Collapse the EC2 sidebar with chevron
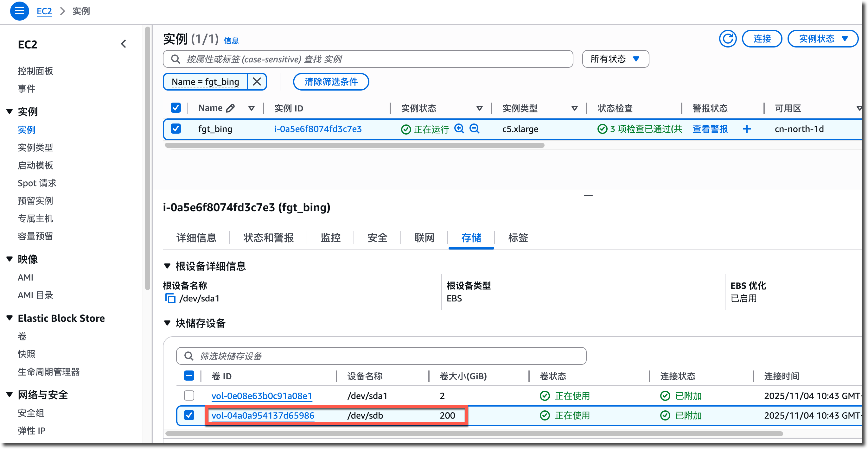 tap(124, 44)
